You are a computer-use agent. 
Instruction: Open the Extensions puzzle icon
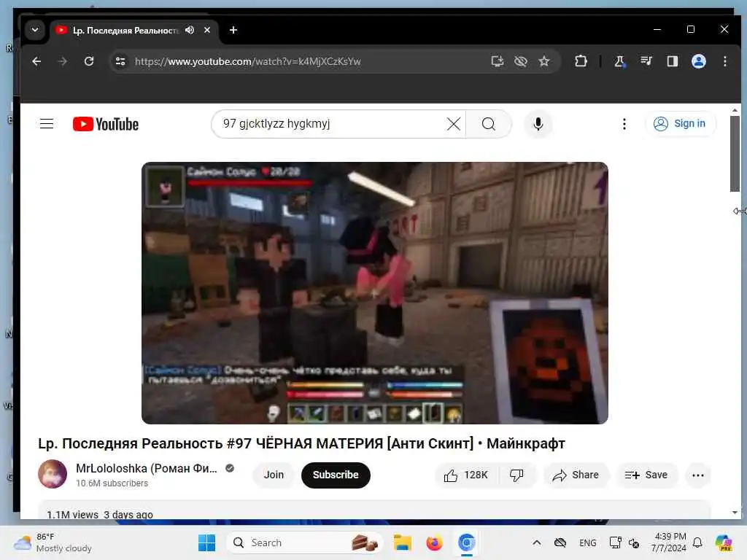(581, 61)
